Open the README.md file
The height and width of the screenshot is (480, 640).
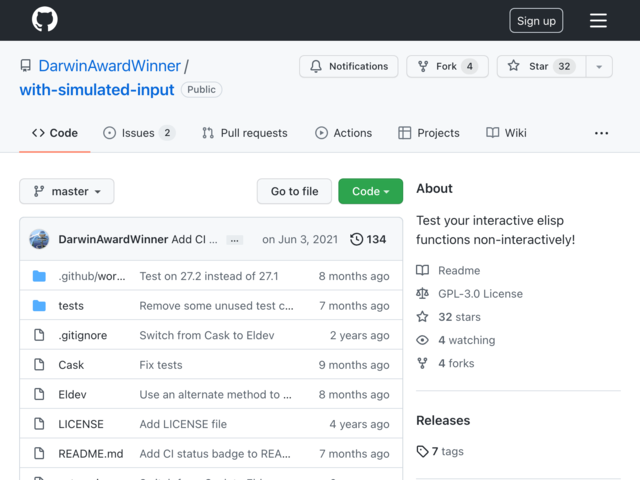click(x=91, y=454)
